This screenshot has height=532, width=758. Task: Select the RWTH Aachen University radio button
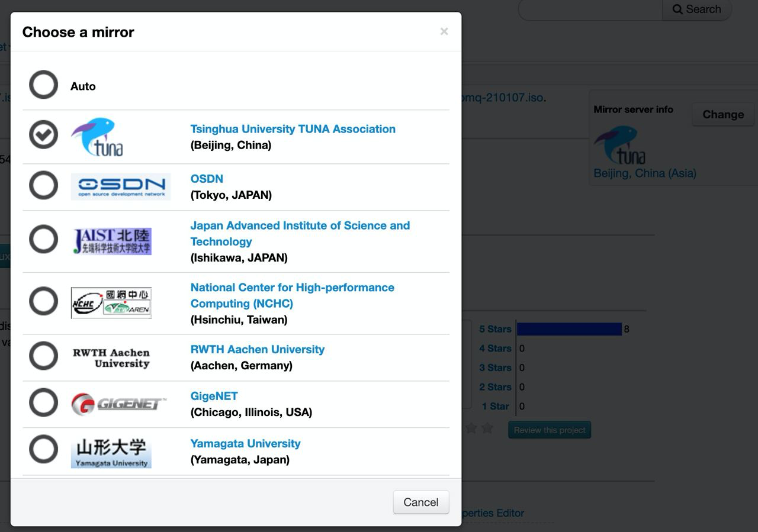43,354
